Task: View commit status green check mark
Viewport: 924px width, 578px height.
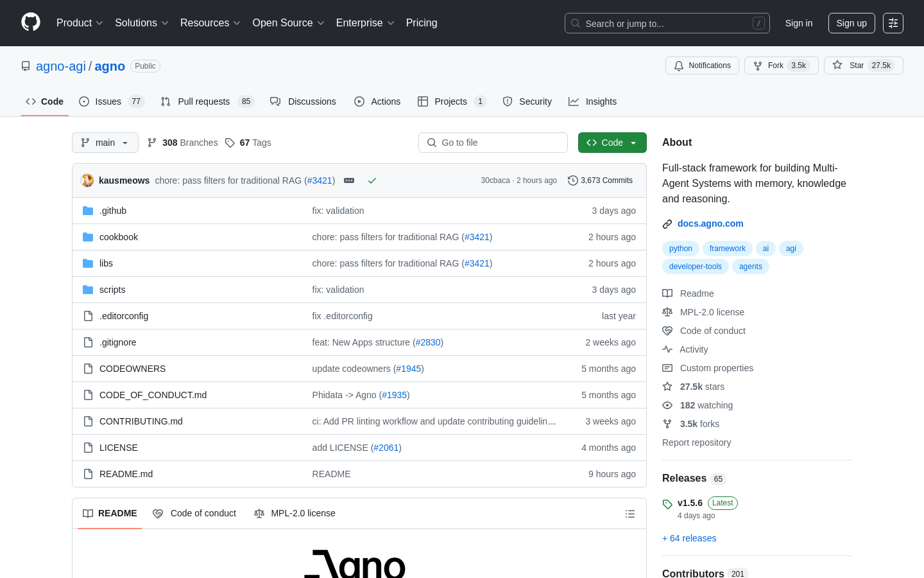Action: [372, 180]
